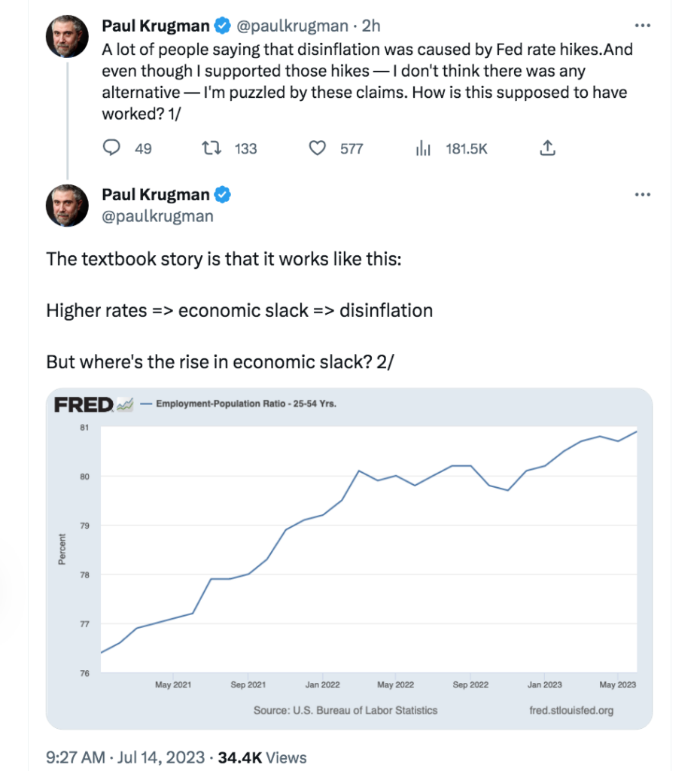
Task: Click the reply icon on first tweet
Action: click(111, 148)
